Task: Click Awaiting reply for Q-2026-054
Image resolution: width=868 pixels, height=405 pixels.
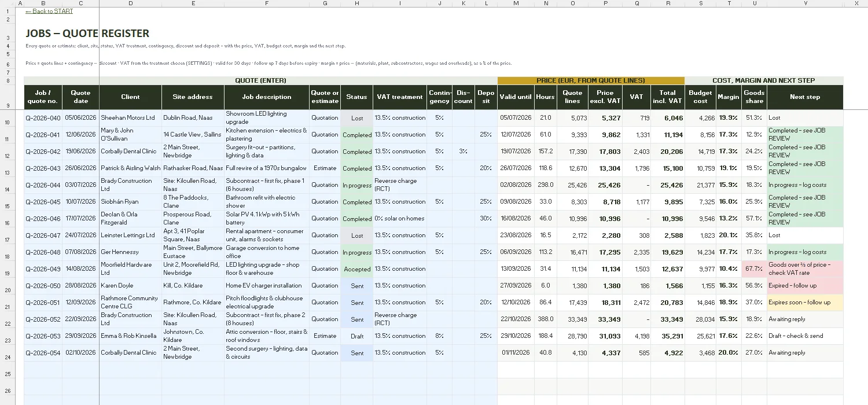Action: point(805,353)
